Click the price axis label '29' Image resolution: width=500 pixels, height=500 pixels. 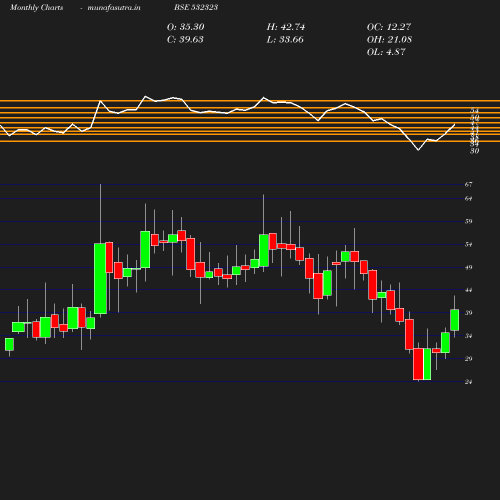(x=469, y=359)
